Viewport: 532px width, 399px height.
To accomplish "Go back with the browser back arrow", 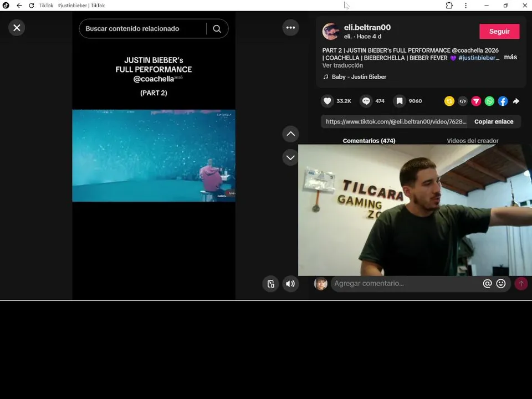I will [19, 6].
